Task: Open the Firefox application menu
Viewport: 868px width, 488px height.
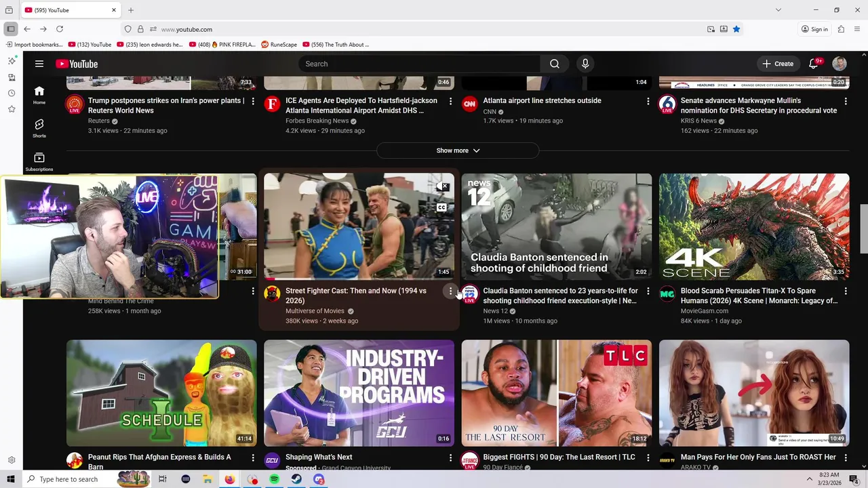Action: [857, 29]
